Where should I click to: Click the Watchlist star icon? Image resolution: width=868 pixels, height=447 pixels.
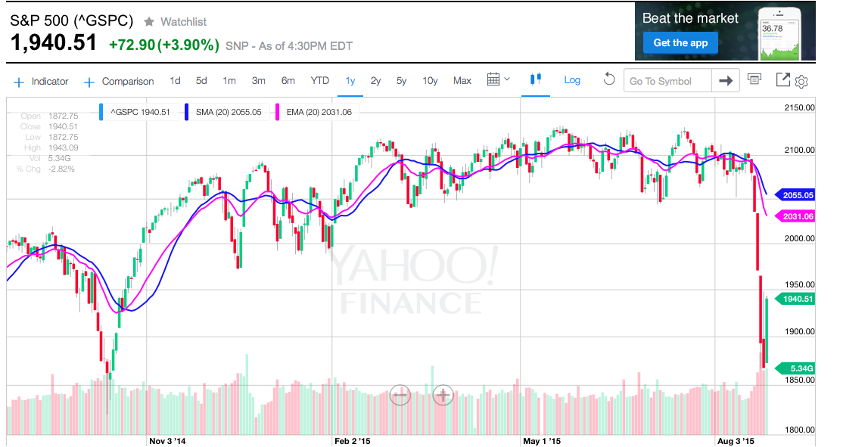[149, 22]
